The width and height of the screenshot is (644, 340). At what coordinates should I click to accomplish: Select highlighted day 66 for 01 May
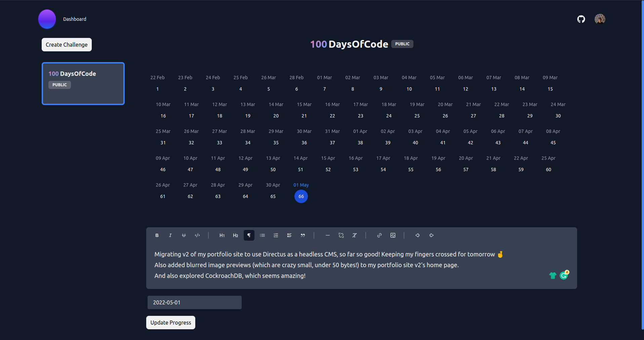pos(301,196)
